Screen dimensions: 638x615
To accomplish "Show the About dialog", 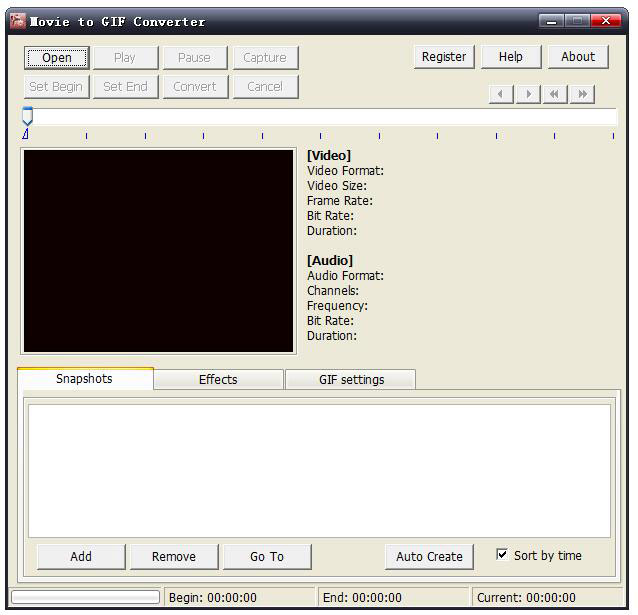I will [x=578, y=57].
